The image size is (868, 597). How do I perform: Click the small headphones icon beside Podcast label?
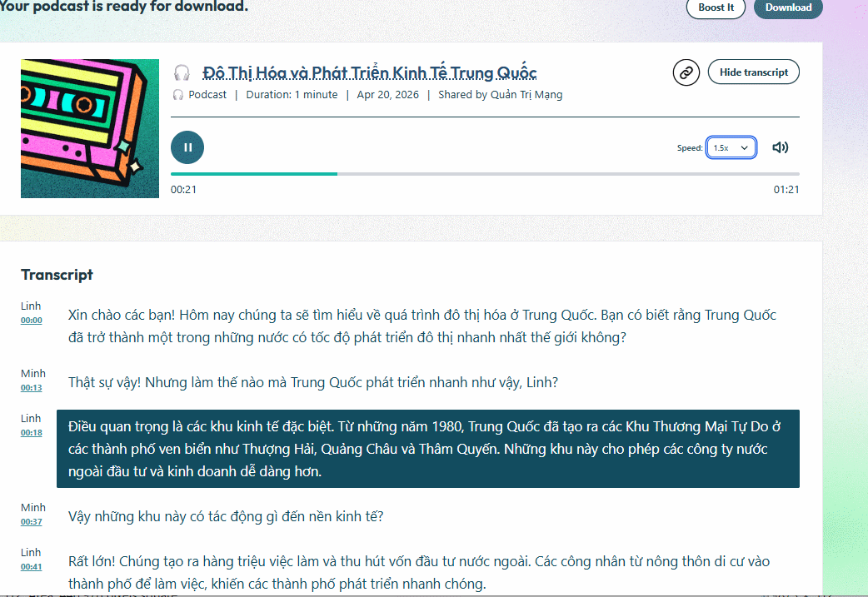coord(177,94)
